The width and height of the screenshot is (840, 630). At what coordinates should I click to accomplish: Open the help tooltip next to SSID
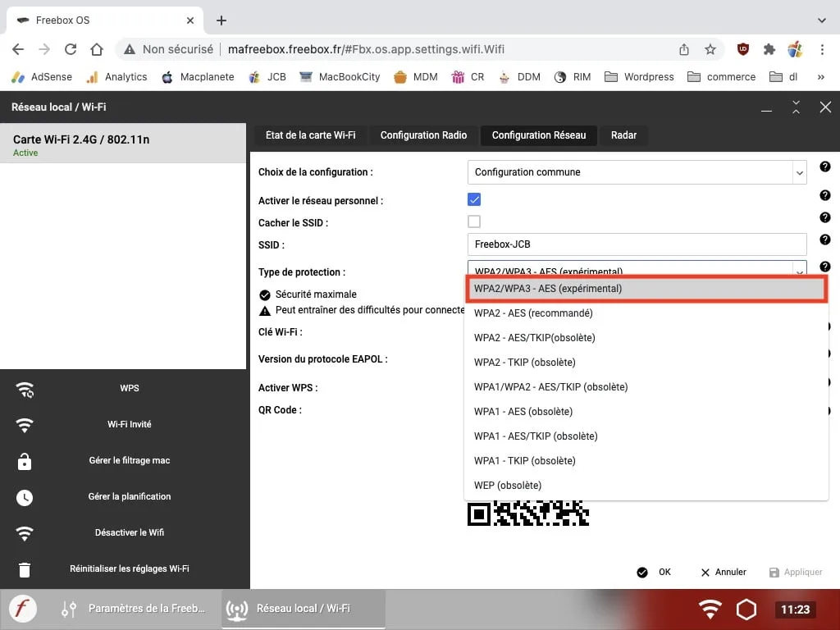click(825, 240)
